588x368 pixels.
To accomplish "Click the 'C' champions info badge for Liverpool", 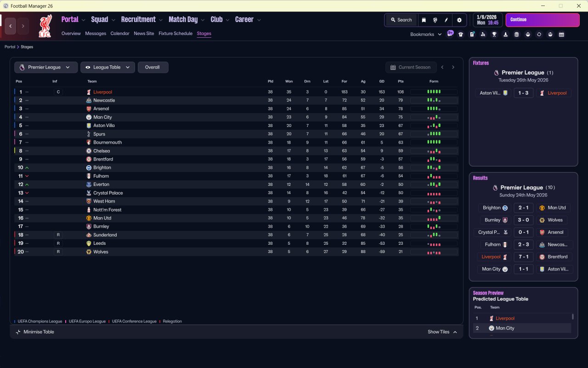I will (x=58, y=92).
